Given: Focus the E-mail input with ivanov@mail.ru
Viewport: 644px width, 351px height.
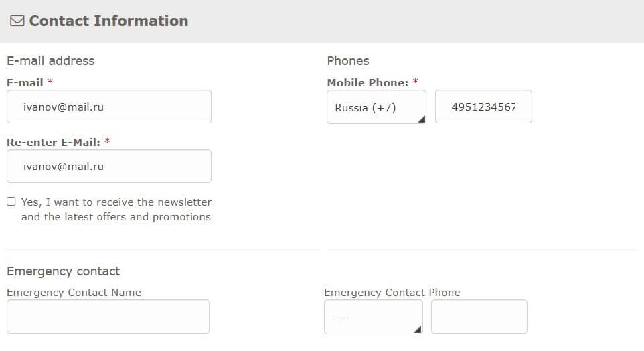Looking at the screenshot, I should pos(109,107).
